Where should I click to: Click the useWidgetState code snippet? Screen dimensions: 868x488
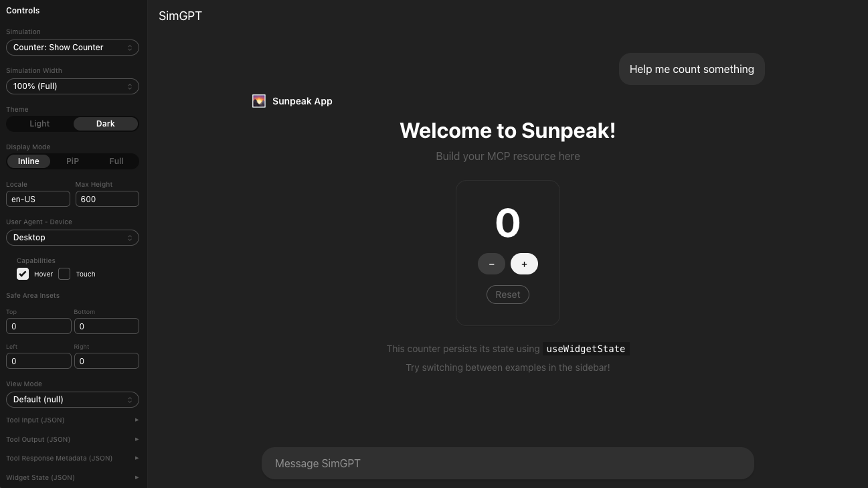coord(586,349)
